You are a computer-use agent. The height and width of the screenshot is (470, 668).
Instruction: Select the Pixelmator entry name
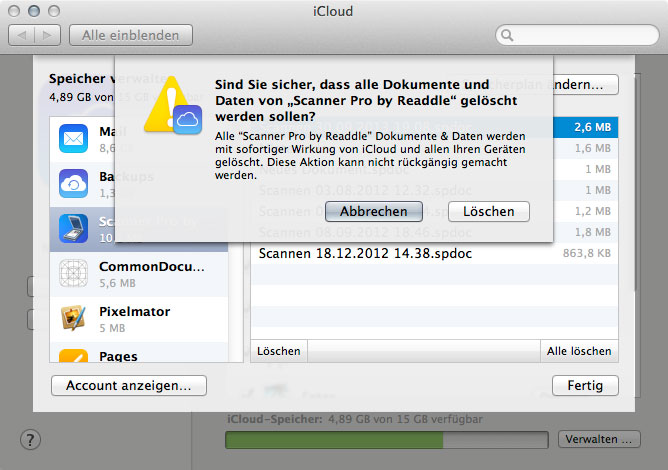click(x=135, y=311)
